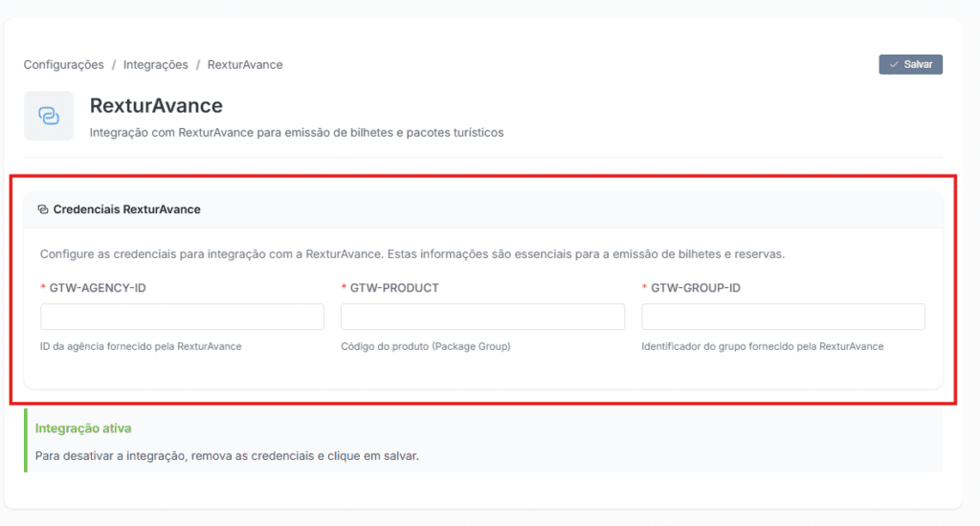Click the GTW-AGENCY-ID label
The width and height of the screenshot is (980, 526).
tap(98, 288)
